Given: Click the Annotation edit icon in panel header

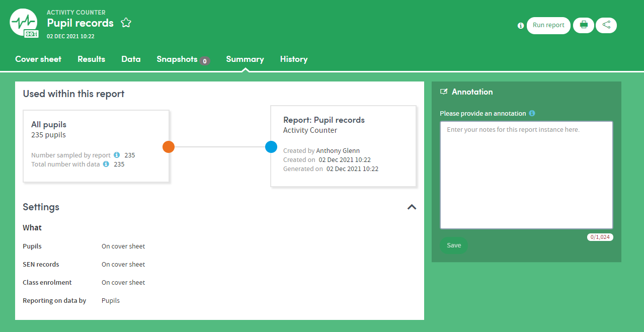Looking at the screenshot, I should coord(444,92).
